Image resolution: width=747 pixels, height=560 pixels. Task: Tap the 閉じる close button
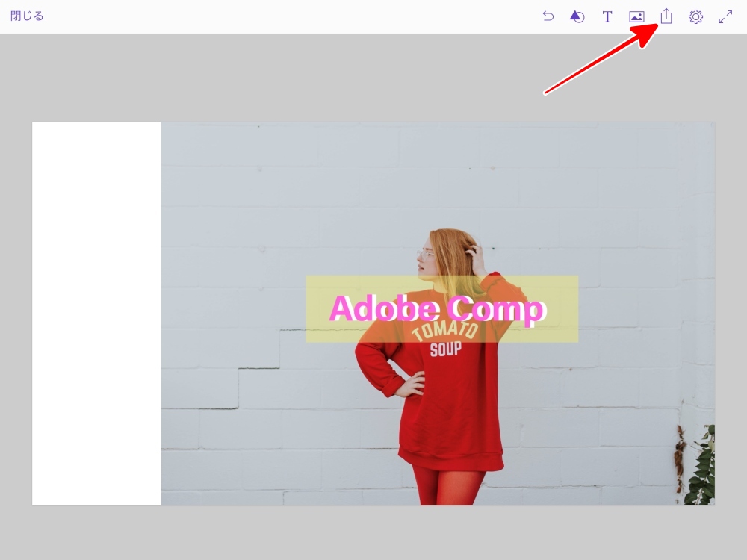coord(27,16)
